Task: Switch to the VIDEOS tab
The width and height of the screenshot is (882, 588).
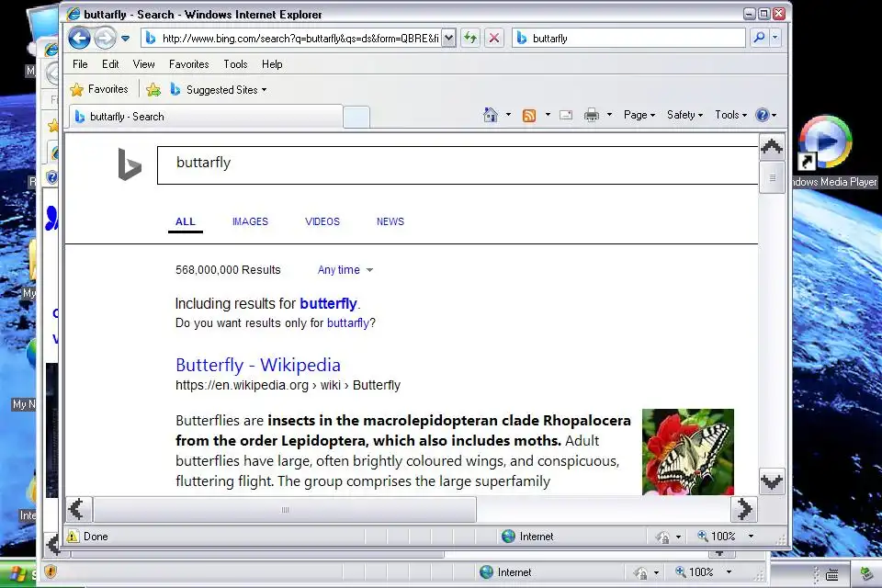Action: tap(322, 221)
